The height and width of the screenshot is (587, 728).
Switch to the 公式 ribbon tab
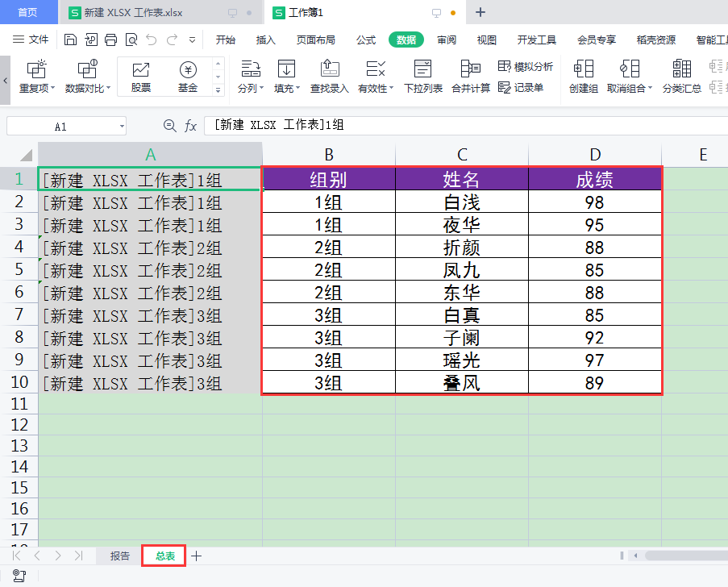coord(366,40)
